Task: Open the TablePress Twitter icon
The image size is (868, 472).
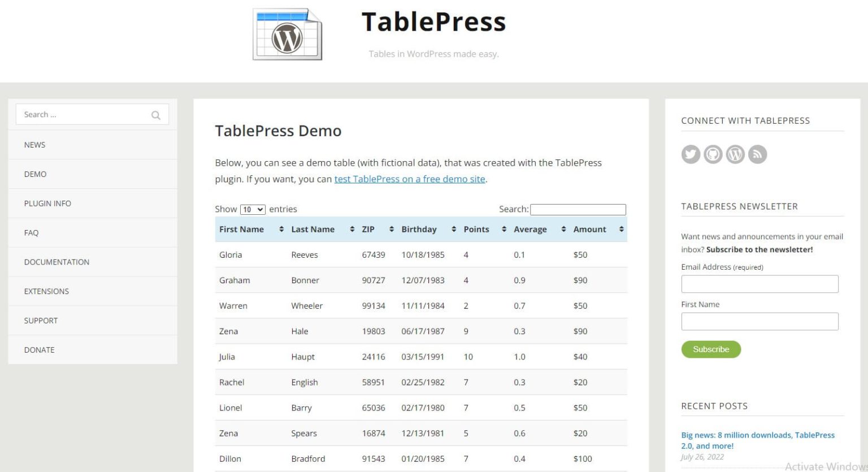Action: coord(691,154)
